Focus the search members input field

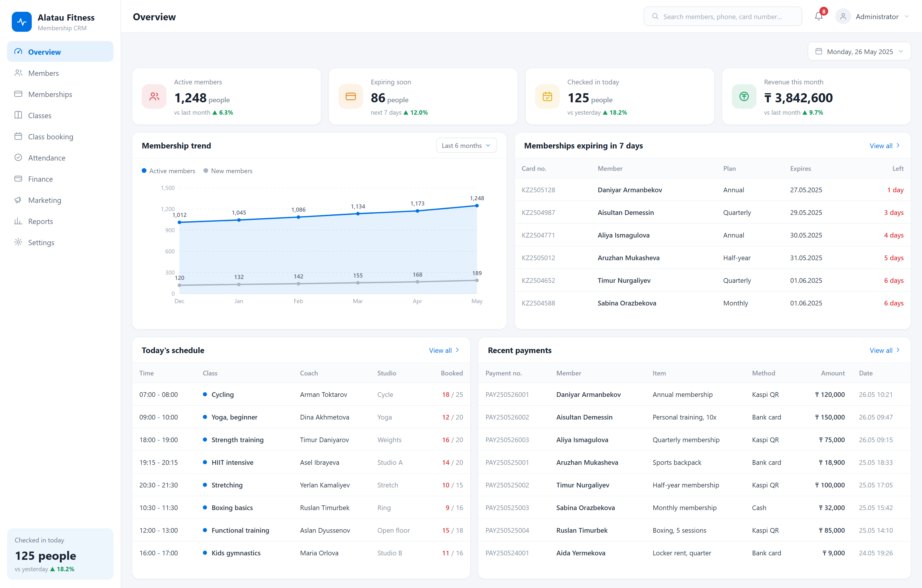click(723, 16)
